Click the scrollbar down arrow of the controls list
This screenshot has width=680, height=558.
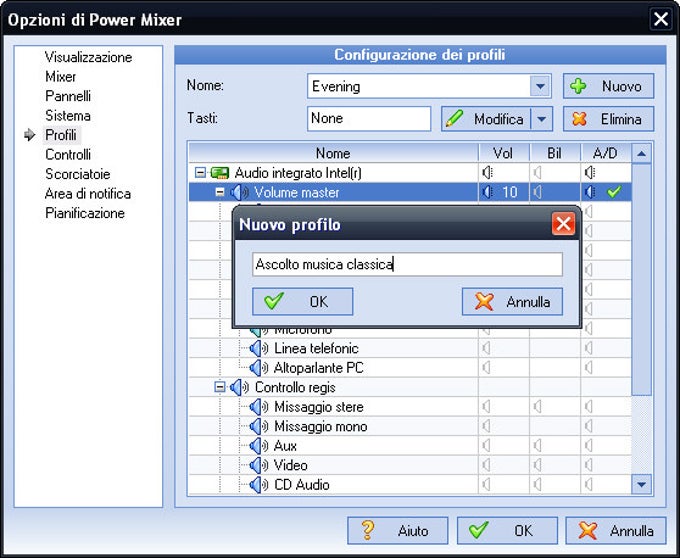(x=641, y=484)
